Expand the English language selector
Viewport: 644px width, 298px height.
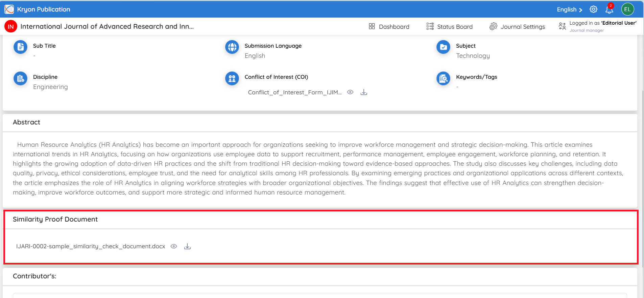coord(570,9)
